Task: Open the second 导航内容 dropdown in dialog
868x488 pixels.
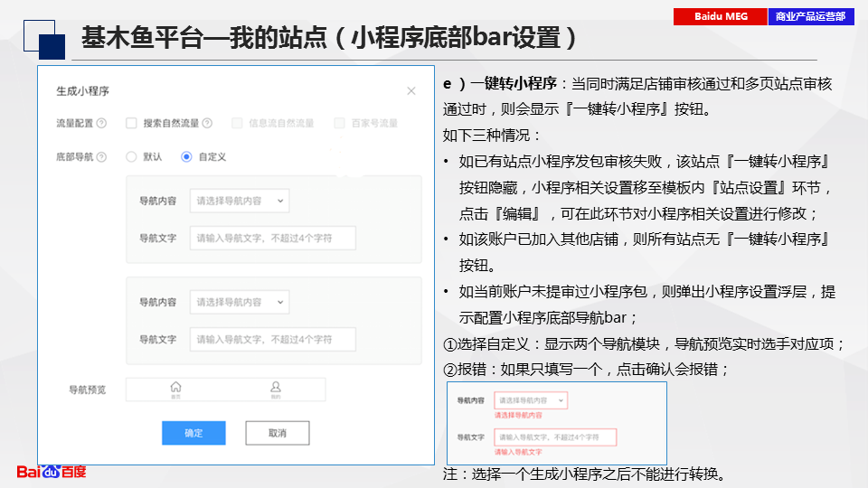Action: point(239,302)
